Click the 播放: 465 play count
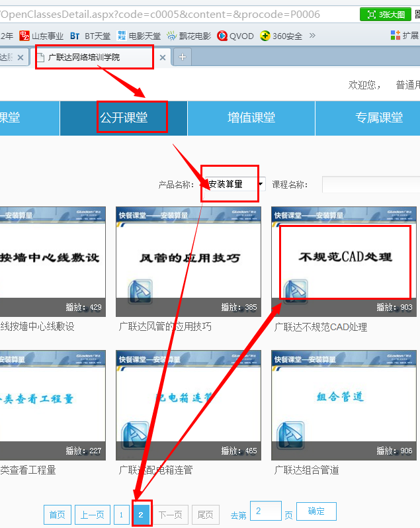 239,451
